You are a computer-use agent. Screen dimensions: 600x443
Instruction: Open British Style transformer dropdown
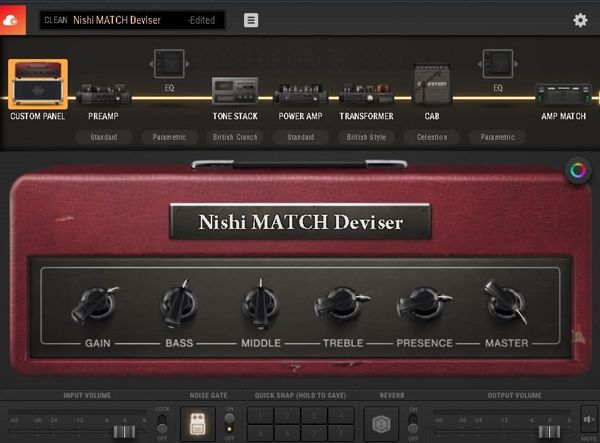pyautogui.click(x=366, y=137)
